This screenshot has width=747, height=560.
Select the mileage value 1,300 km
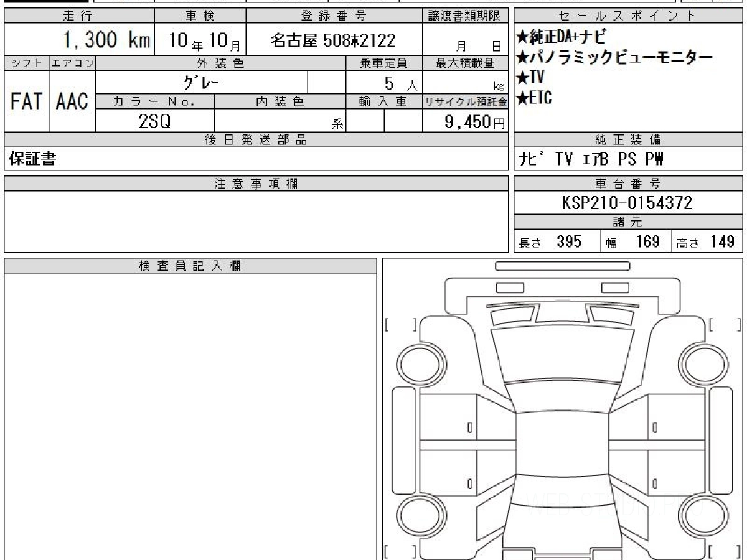coord(106,40)
